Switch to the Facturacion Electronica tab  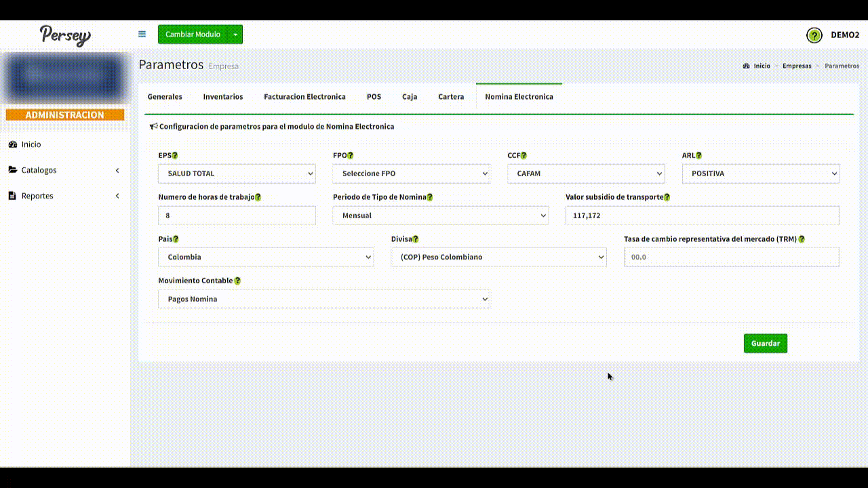coord(304,97)
